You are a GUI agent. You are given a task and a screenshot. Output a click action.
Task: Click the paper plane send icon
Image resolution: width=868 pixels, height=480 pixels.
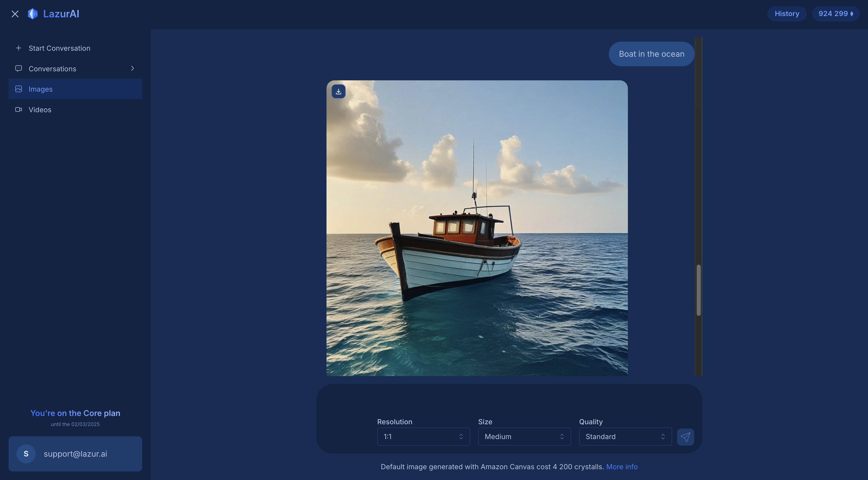[685, 437]
